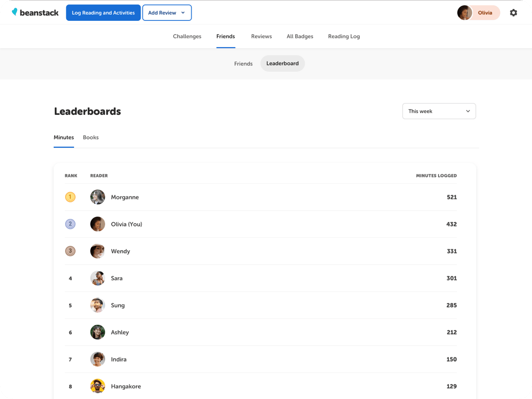
Task: Go to the Challenges tab
Action: [x=187, y=36]
